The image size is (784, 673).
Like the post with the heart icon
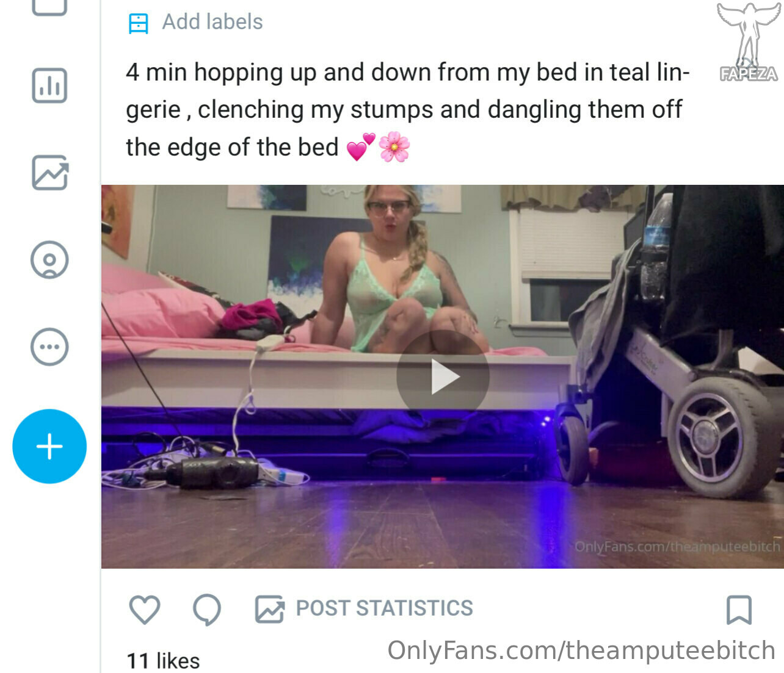tap(145, 609)
